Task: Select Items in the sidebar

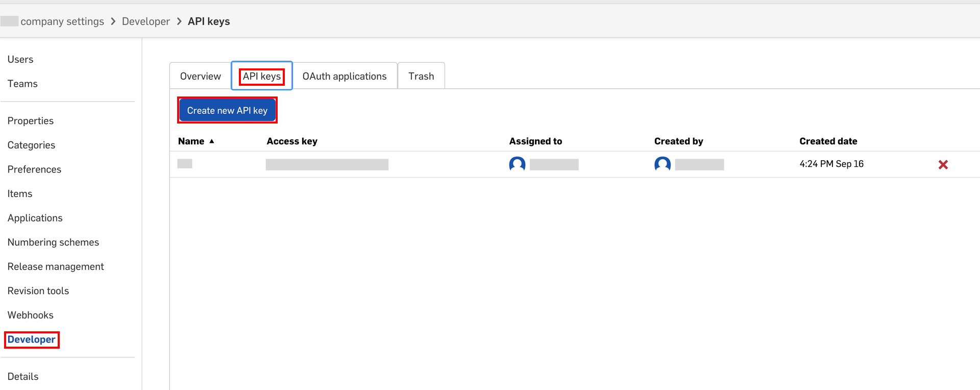Action: point(20,193)
